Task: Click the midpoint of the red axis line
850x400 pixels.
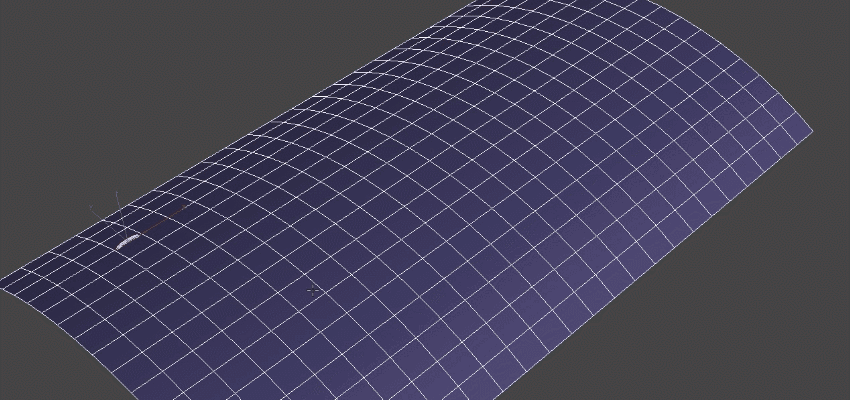Action: point(155,222)
